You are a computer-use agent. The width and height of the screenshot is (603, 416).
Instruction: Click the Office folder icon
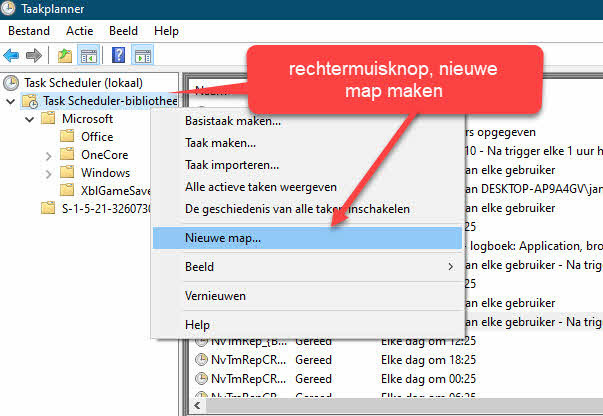67,136
